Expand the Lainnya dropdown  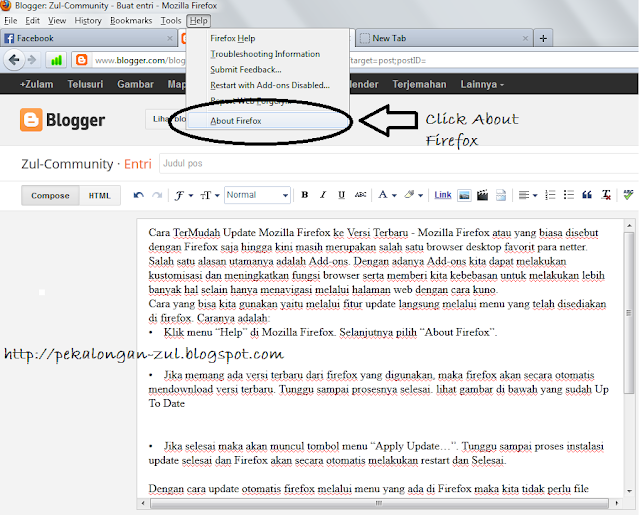point(482,84)
